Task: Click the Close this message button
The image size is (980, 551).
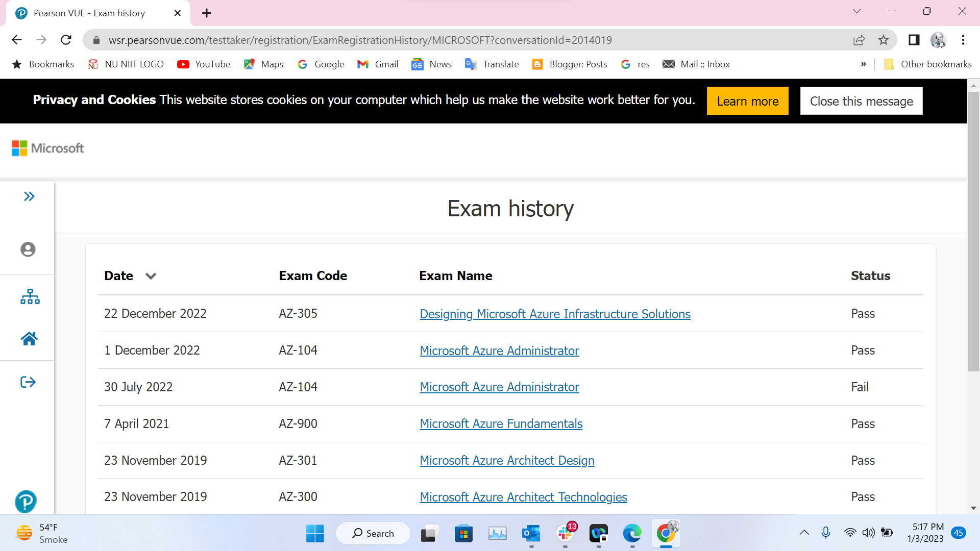Action: 861,101
